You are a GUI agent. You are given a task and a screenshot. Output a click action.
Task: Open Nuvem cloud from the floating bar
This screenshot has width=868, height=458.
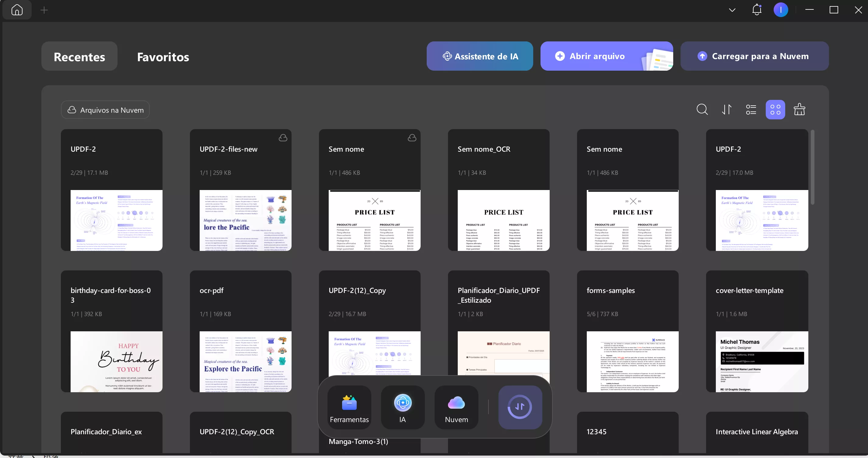coord(456,407)
